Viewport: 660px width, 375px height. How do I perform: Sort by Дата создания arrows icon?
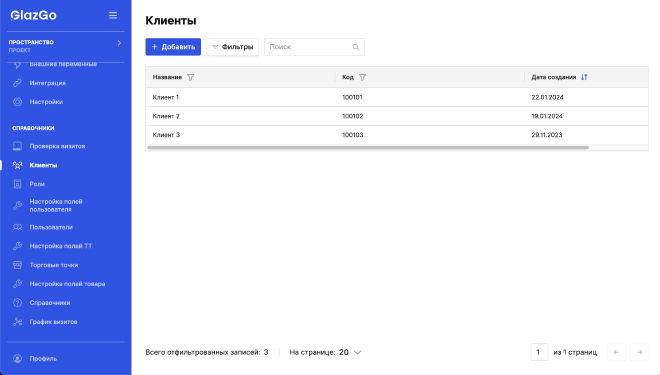point(584,77)
